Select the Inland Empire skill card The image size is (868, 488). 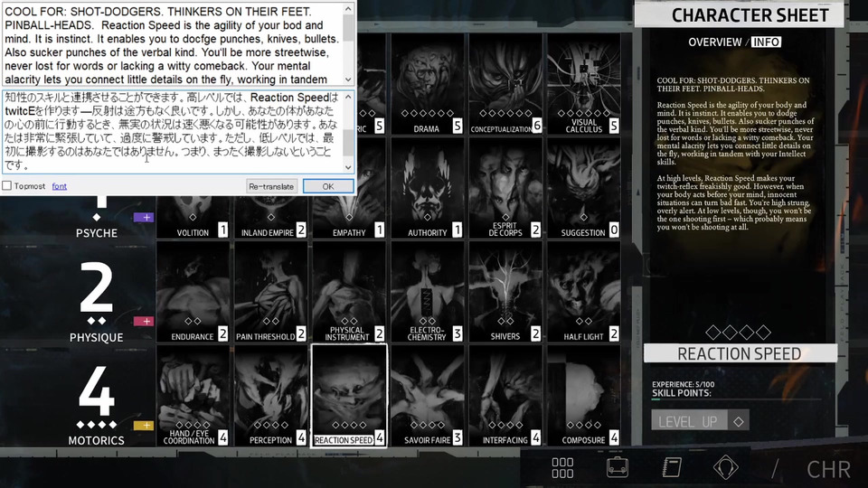tap(270, 217)
